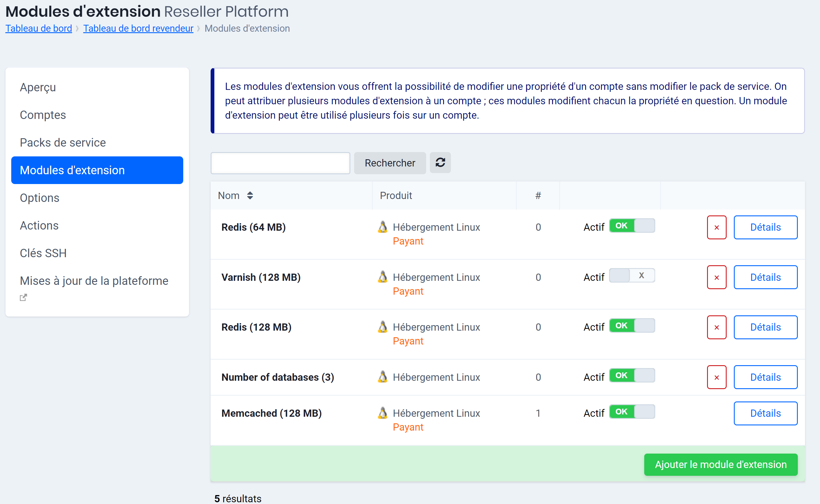Viewport: 820px width, 504px height.
Task: Navigate to Tableau de bord revendeur breadcrumb
Action: click(x=138, y=28)
